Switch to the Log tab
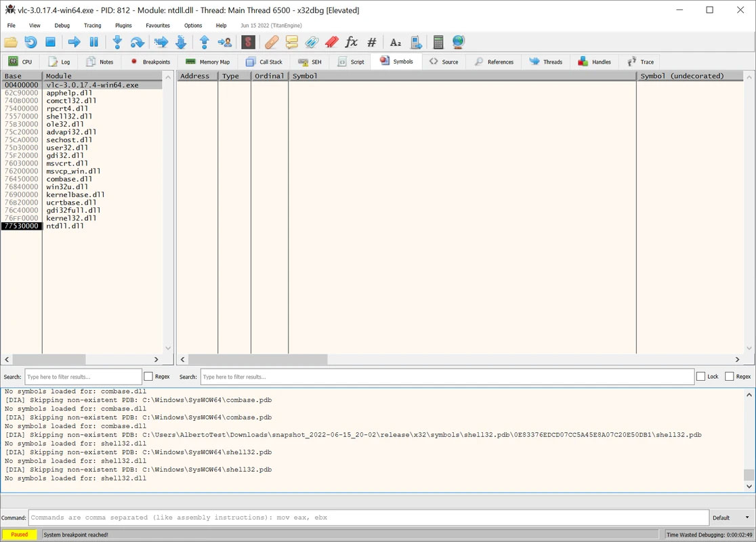Viewport: 756px width, 542px height. (x=59, y=62)
